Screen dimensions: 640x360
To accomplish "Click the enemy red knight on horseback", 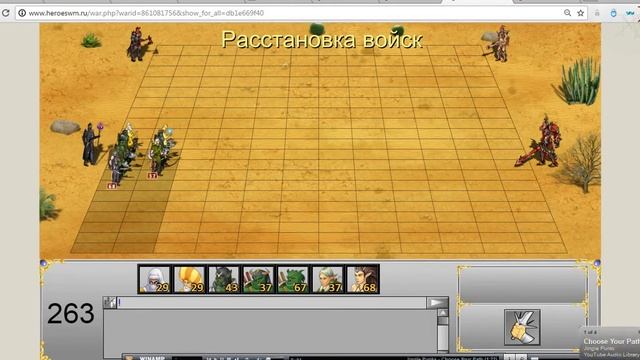I will pyautogui.click(x=541, y=142).
